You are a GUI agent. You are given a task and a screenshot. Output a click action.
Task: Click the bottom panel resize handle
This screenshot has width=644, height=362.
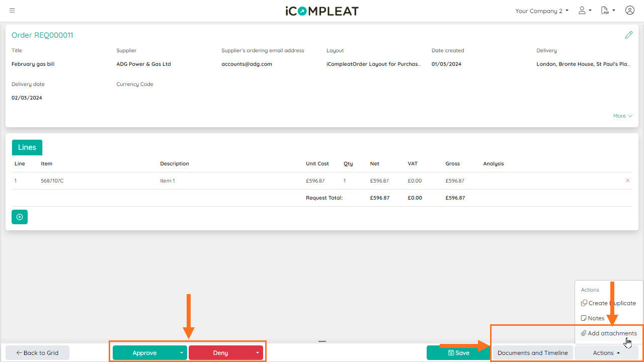click(322, 341)
